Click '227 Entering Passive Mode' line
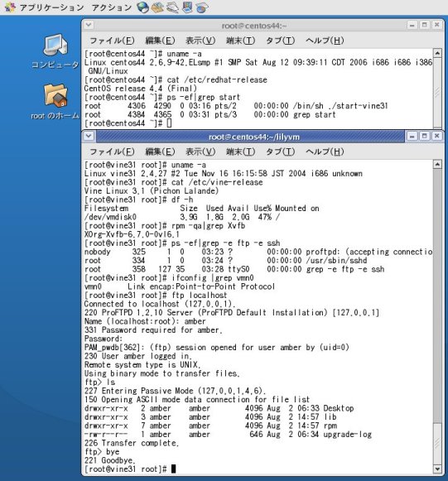The height and width of the screenshot is (481, 448). tap(175, 391)
